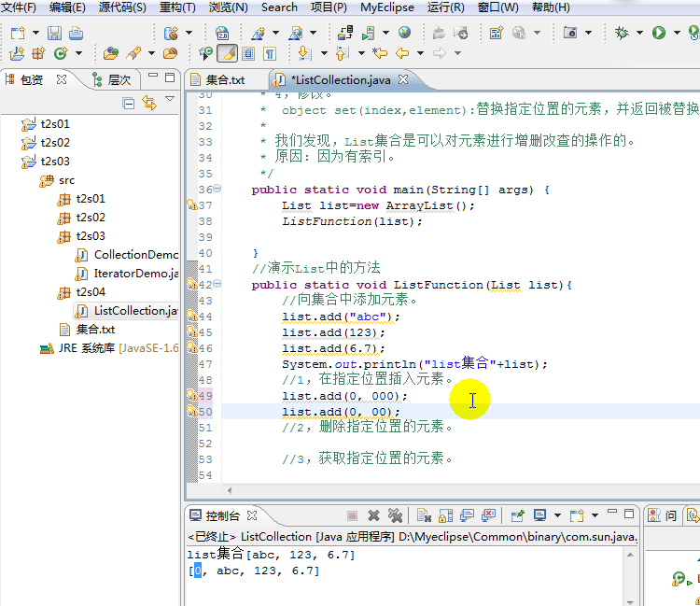Click the New Java Package icon
Image resolution: width=700 pixels, height=606 pixels.
point(38,53)
